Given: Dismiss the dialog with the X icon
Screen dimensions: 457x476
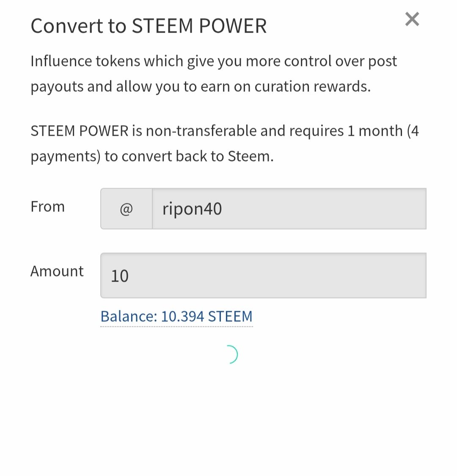Looking at the screenshot, I should pos(412,19).
